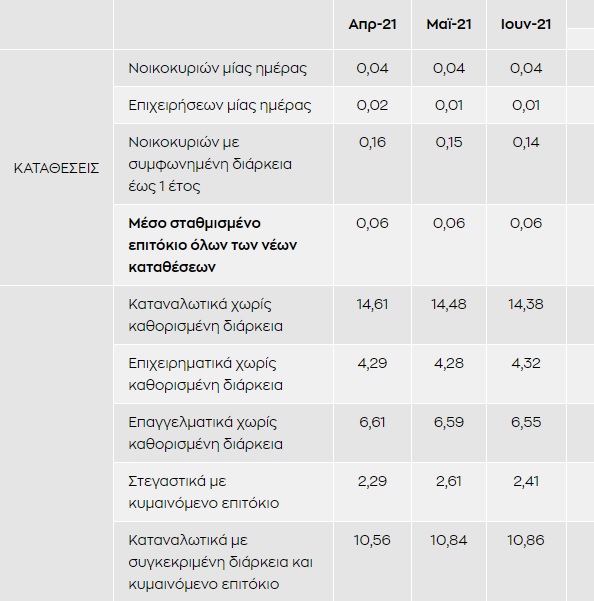
Task: Select the ΚΑΤΑΘΕΣΕΙΣ category cell
Action: 56,168
